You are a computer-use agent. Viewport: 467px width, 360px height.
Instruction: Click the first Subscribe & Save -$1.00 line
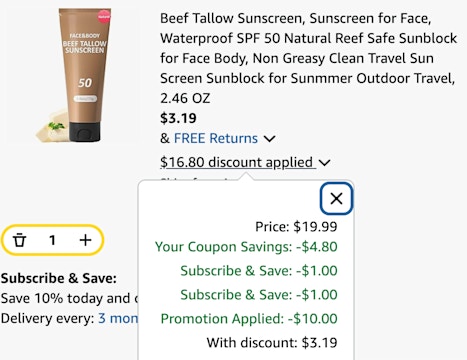tap(259, 271)
